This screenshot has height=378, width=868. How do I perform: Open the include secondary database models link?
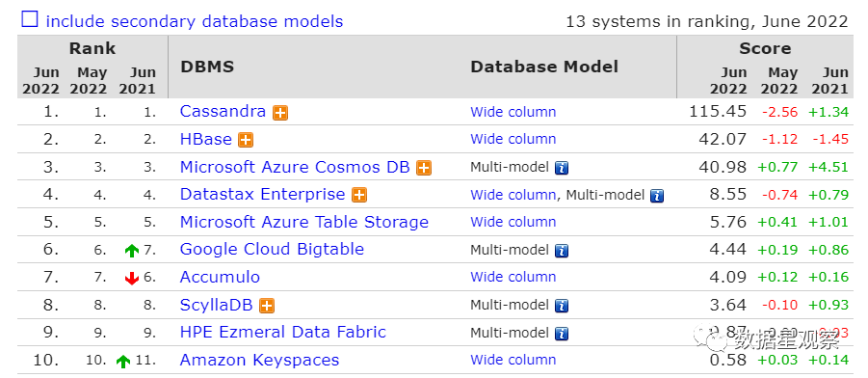tap(195, 21)
